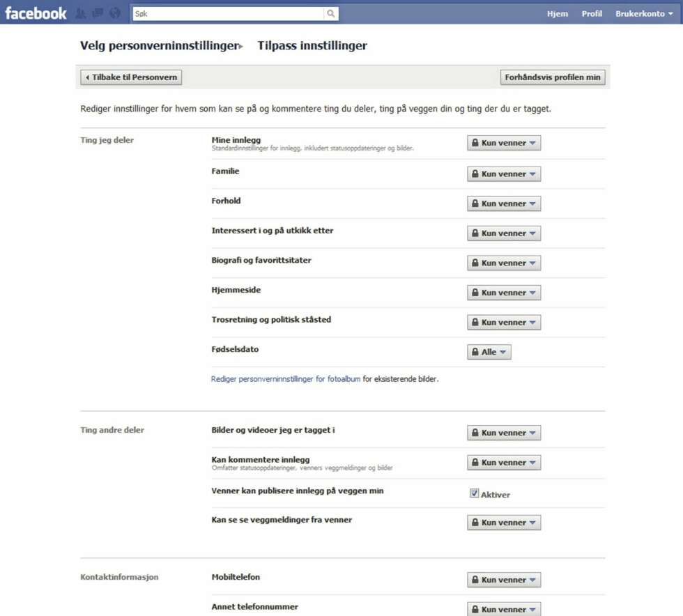This screenshot has height=616, width=683.
Task: Open Interessert i og på utkikk etter dropdown
Action: pyautogui.click(x=504, y=233)
